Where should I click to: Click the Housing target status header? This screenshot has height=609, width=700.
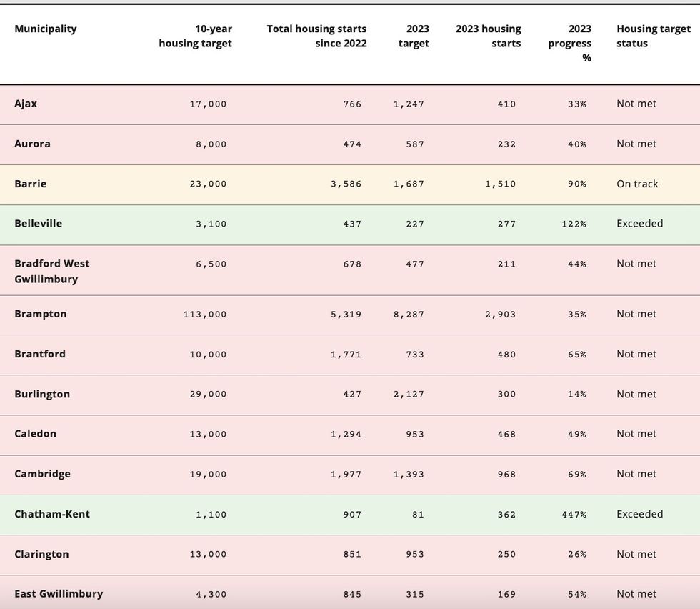coord(653,36)
